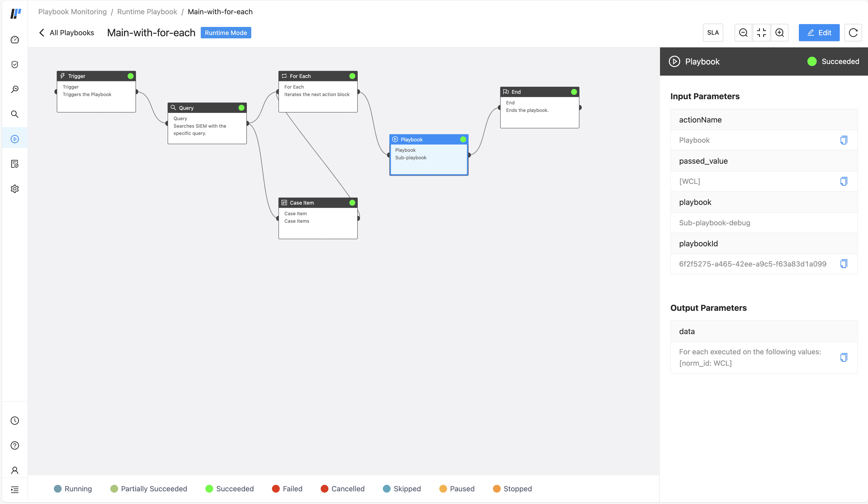Viewport: 868px width, 504px height.
Task: Expand the sidebar menu at the bottom
Action: 15,489
